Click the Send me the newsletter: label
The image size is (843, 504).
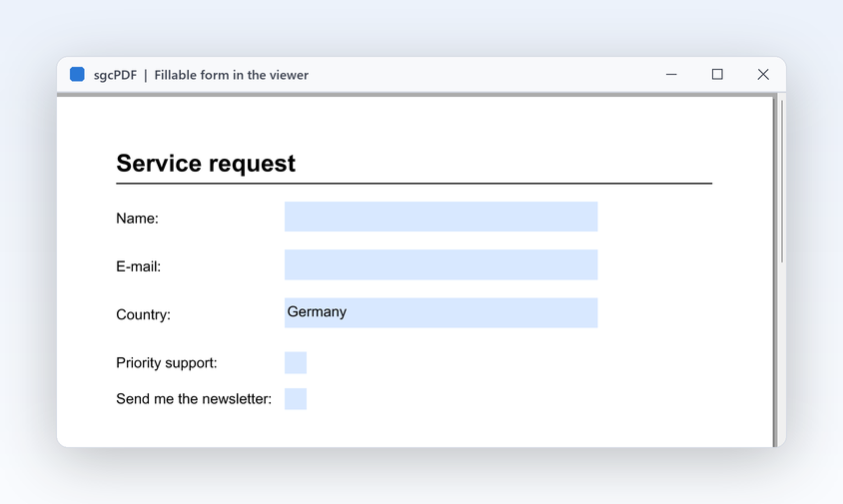(194, 398)
